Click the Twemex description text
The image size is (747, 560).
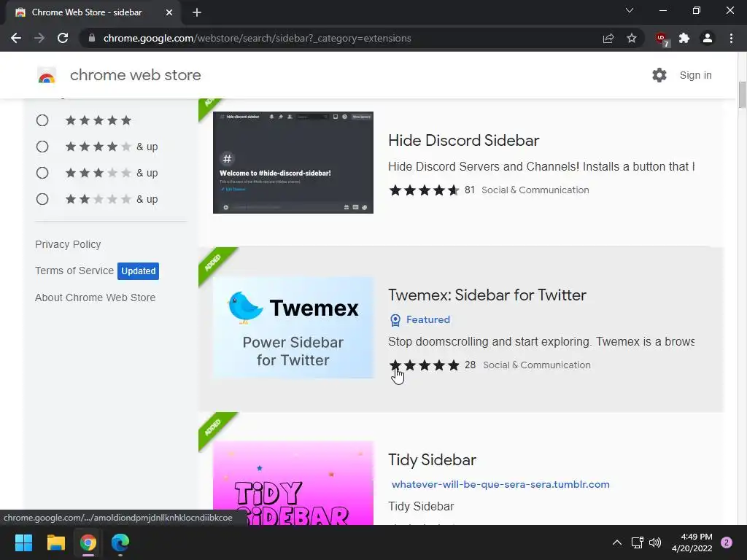coord(541,341)
